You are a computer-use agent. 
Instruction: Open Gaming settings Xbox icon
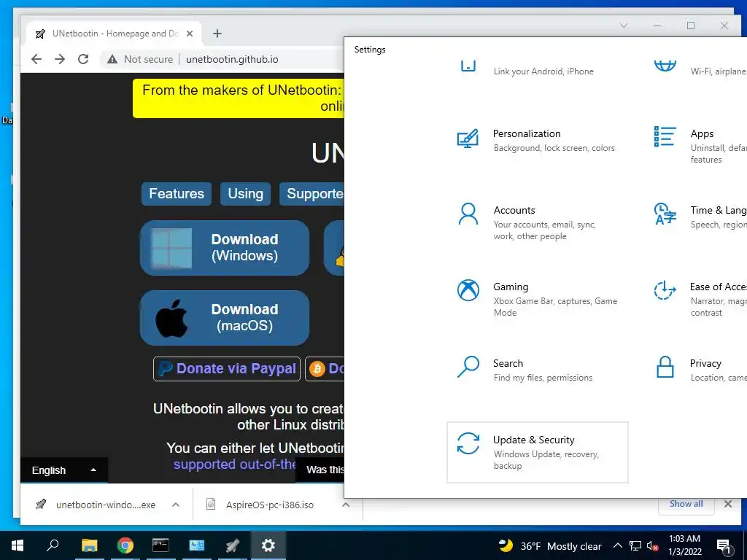[x=468, y=290]
